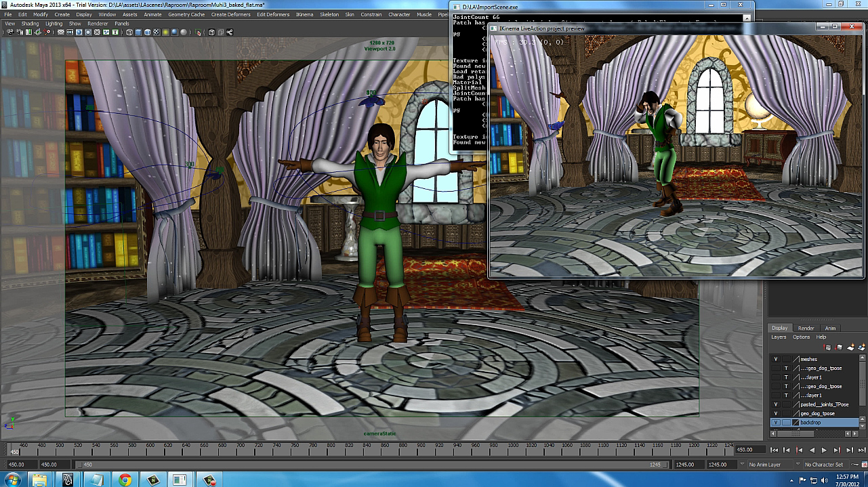Toggle the Film Gate icon
Image resolution: width=868 pixels, height=487 pixels.
[x=70, y=32]
